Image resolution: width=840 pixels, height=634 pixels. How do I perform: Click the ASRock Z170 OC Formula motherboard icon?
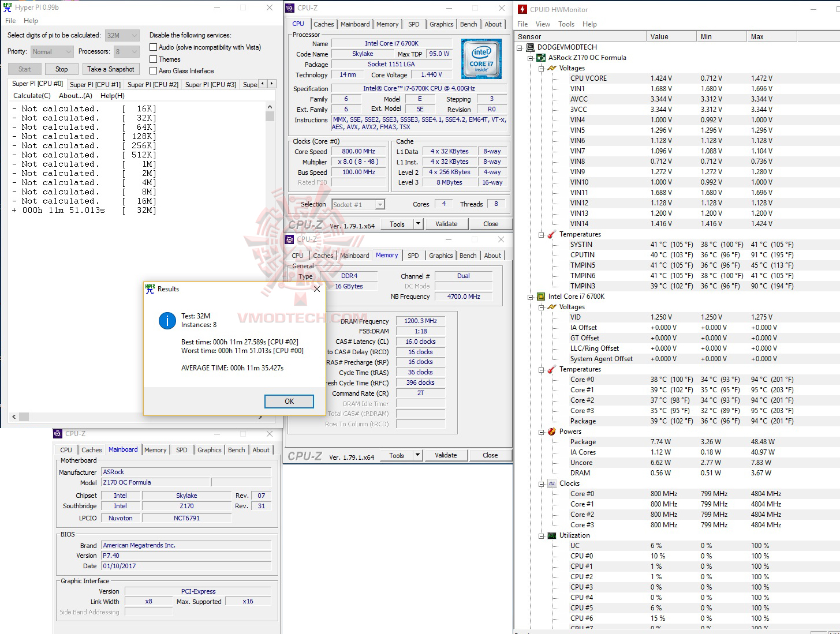click(x=541, y=58)
